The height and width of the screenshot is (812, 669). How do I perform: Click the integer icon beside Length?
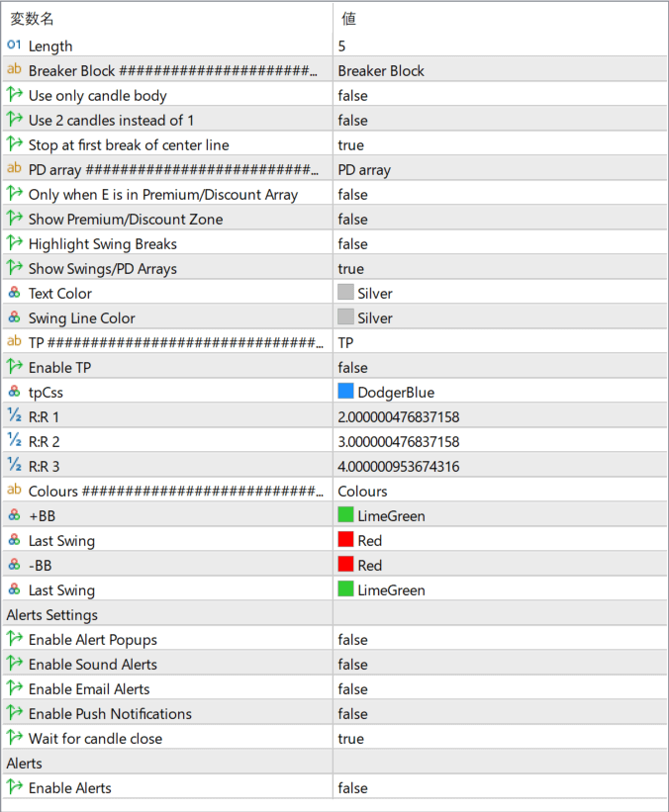[x=14, y=45]
